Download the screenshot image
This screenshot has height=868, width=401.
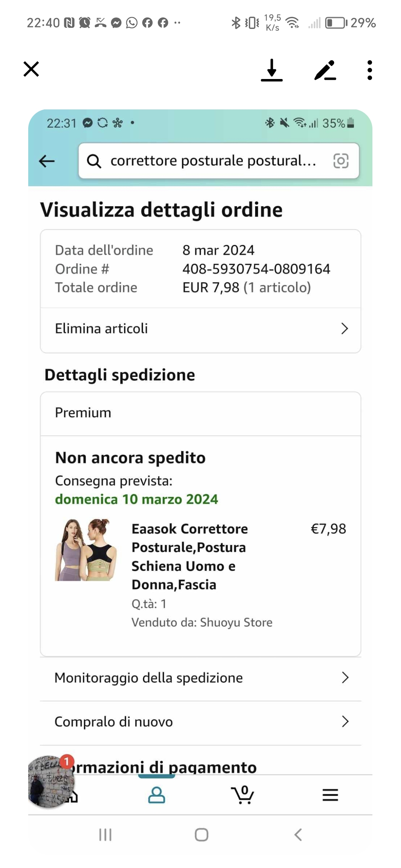coord(272,70)
